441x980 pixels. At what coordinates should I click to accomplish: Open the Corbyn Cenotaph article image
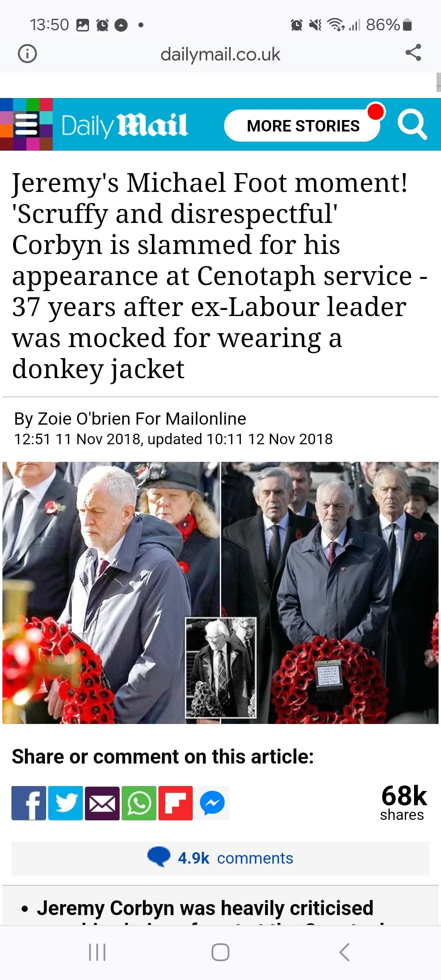click(x=220, y=592)
